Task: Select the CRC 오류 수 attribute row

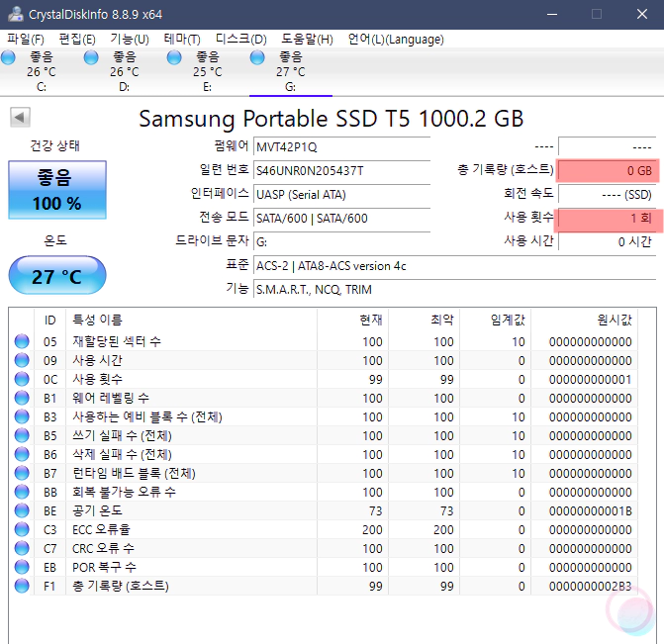Action: [x=324, y=548]
